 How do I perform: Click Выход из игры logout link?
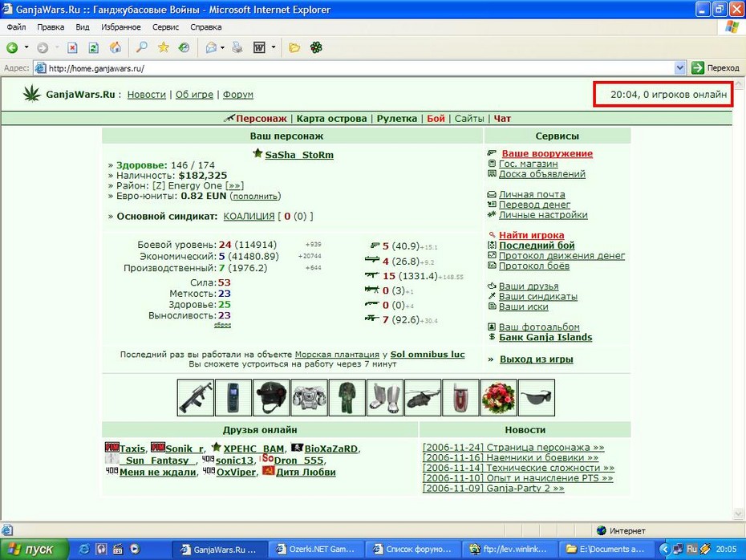(536, 359)
